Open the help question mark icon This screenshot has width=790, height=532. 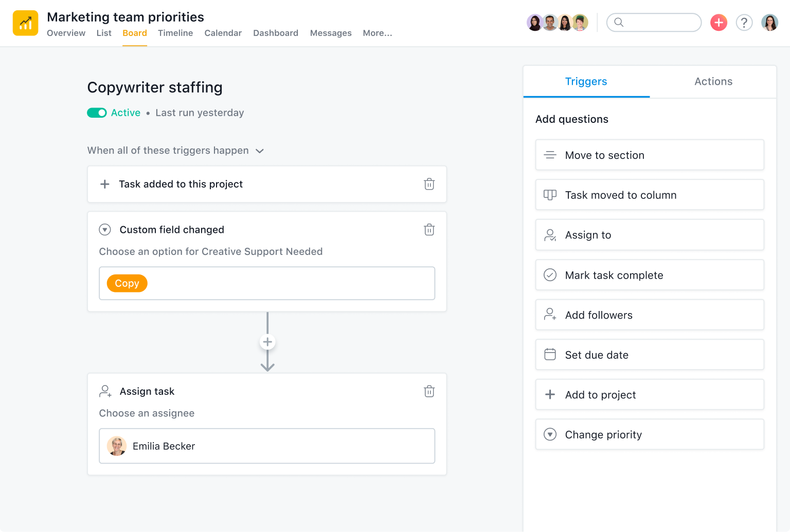tap(744, 23)
